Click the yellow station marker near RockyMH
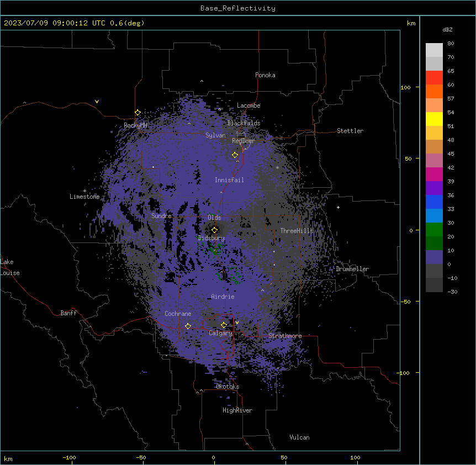476x465 pixels. [137, 113]
